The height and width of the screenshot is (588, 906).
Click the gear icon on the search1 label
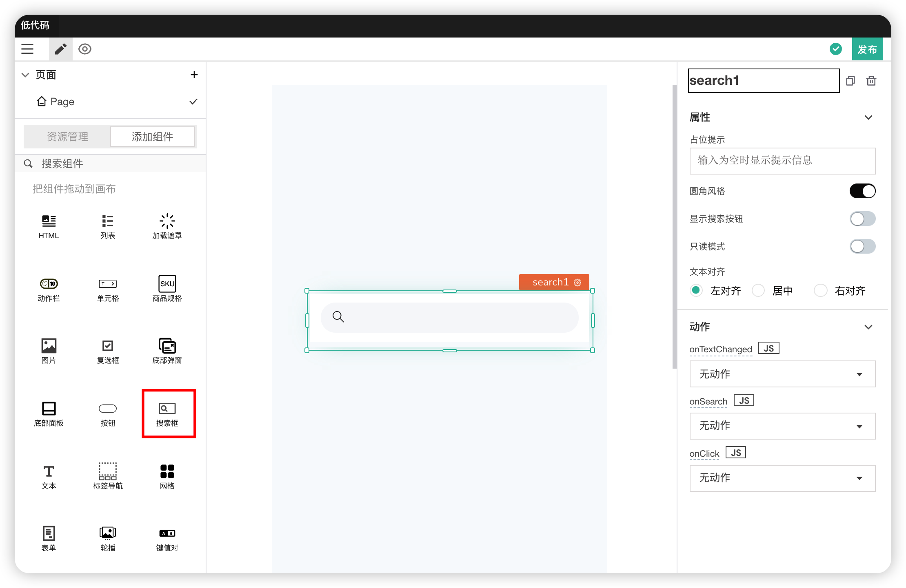577,283
